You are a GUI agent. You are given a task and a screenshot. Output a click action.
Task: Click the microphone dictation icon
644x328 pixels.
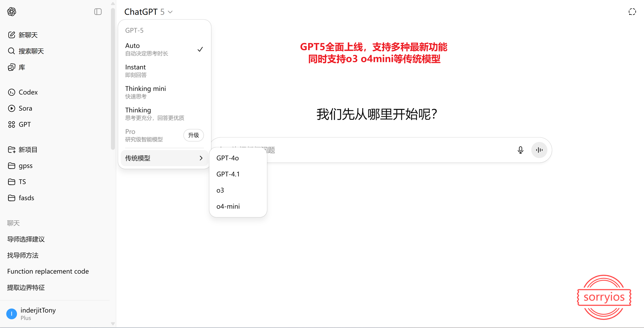click(x=520, y=150)
